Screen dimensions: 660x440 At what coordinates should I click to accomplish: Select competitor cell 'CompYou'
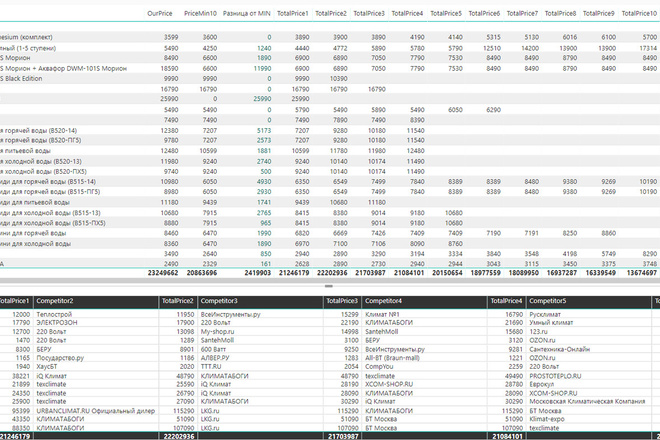click(x=379, y=367)
